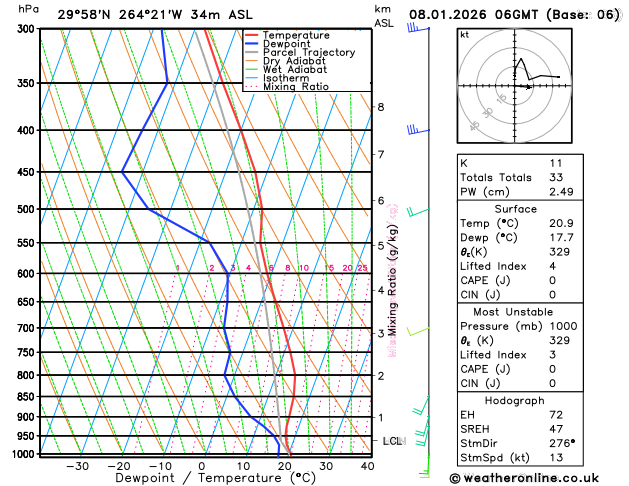629x486 pixels.
Task: Click the Surface CIN (J) row label
Action: [x=480, y=295]
